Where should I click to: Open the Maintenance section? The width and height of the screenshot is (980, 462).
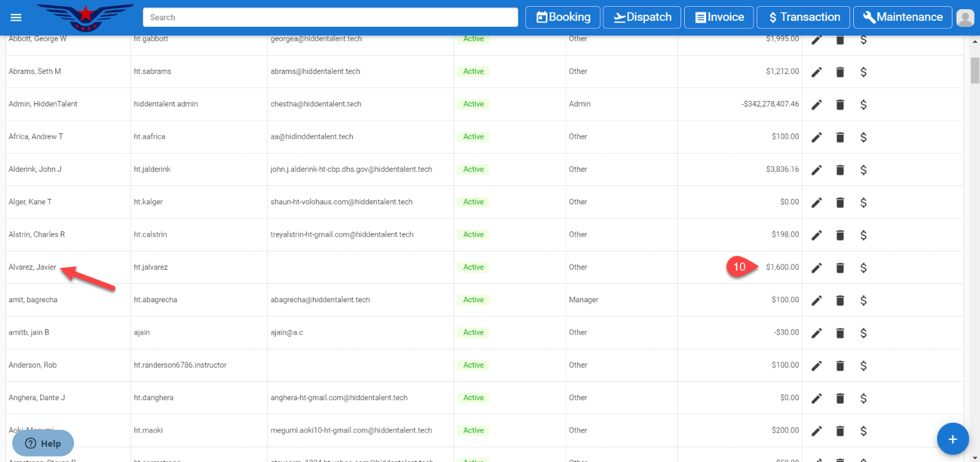(902, 17)
